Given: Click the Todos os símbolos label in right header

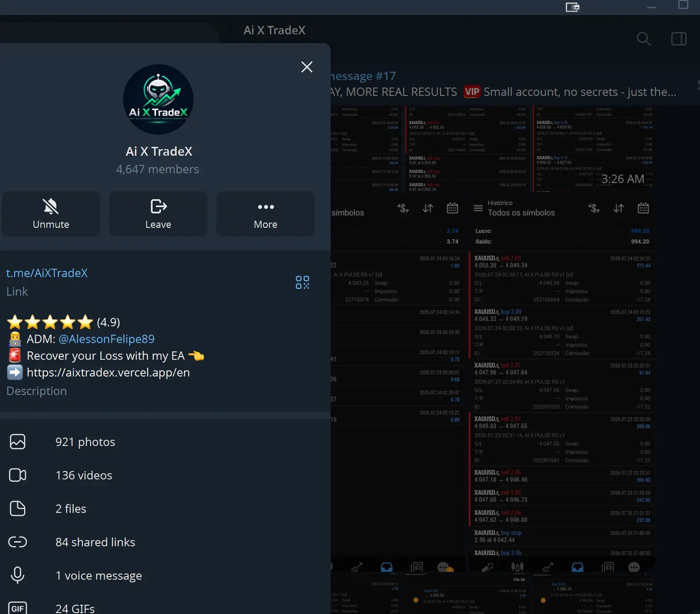Looking at the screenshot, I should pyautogui.click(x=521, y=213).
